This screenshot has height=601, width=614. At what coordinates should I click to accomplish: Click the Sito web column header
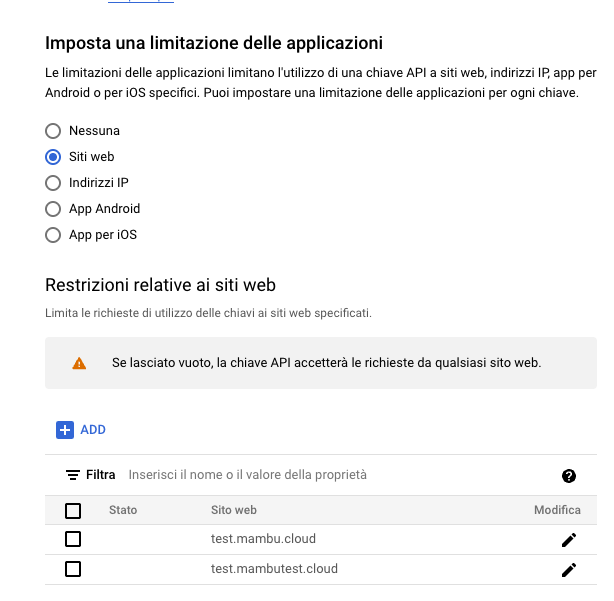tap(234, 510)
